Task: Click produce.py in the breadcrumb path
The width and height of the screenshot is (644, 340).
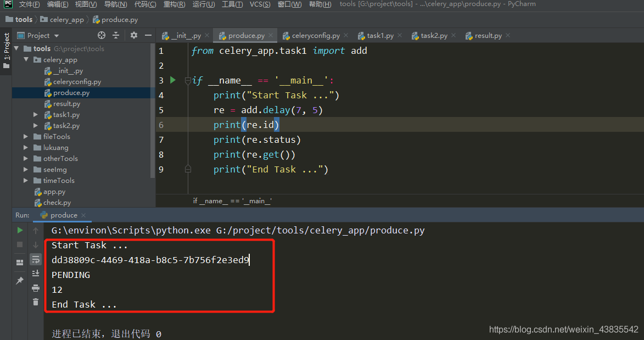Action: pos(115,19)
